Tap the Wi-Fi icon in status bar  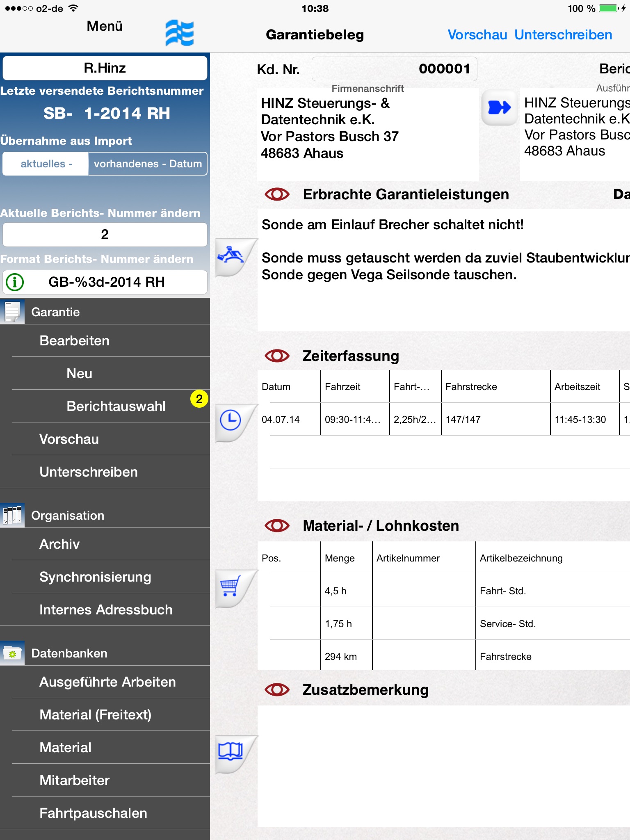point(73,8)
